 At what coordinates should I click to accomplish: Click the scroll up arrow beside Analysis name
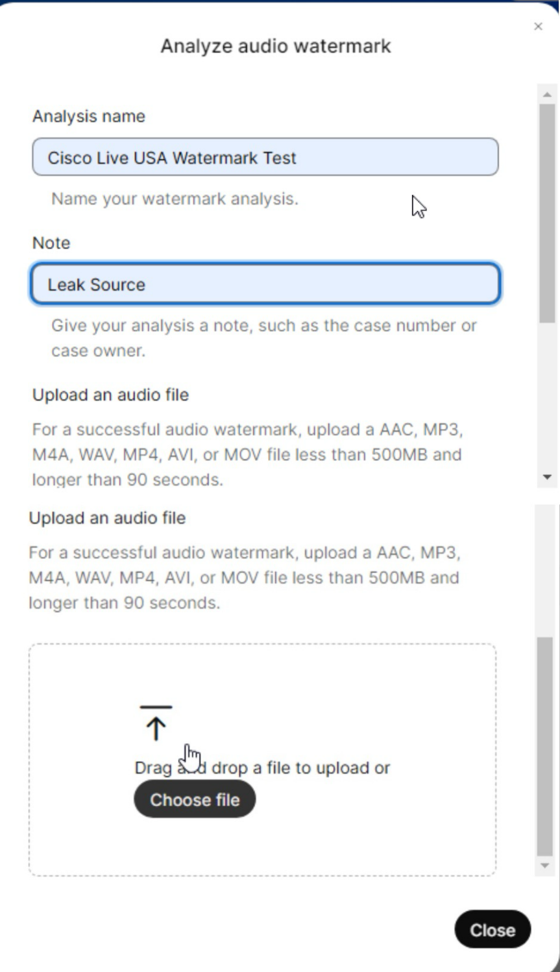click(x=546, y=95)
